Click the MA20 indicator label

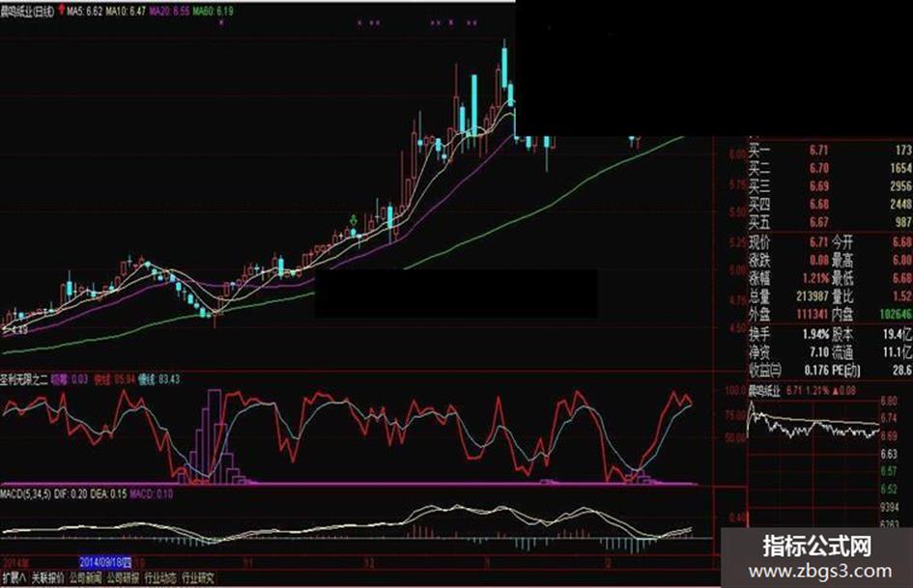(x=169, y=11)
